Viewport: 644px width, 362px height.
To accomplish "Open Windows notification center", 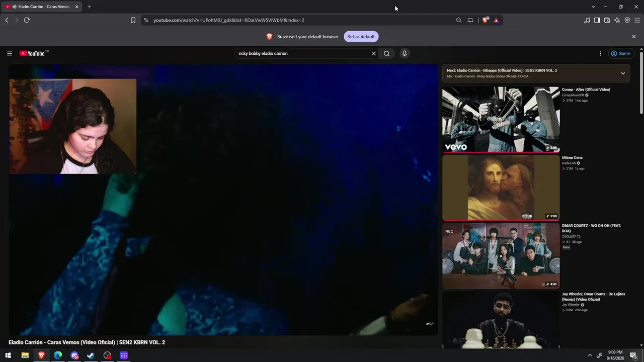I will click(x=633, y=355).
